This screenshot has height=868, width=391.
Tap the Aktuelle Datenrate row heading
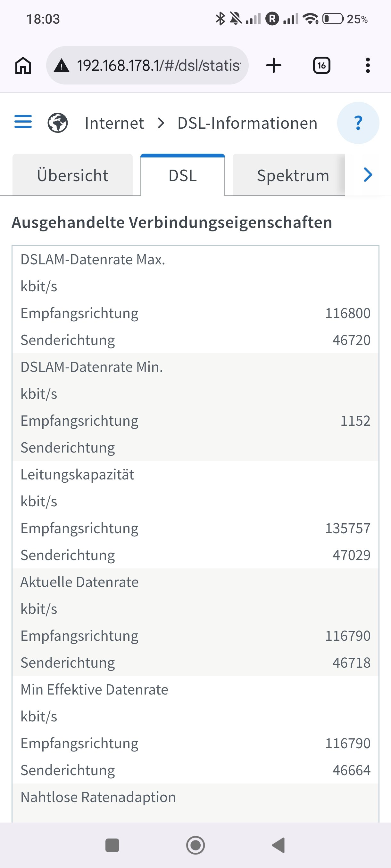(x=79, y=582)
